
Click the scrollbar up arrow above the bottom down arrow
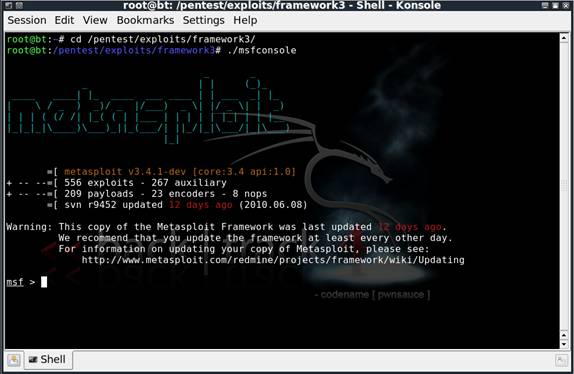[564, 335]
